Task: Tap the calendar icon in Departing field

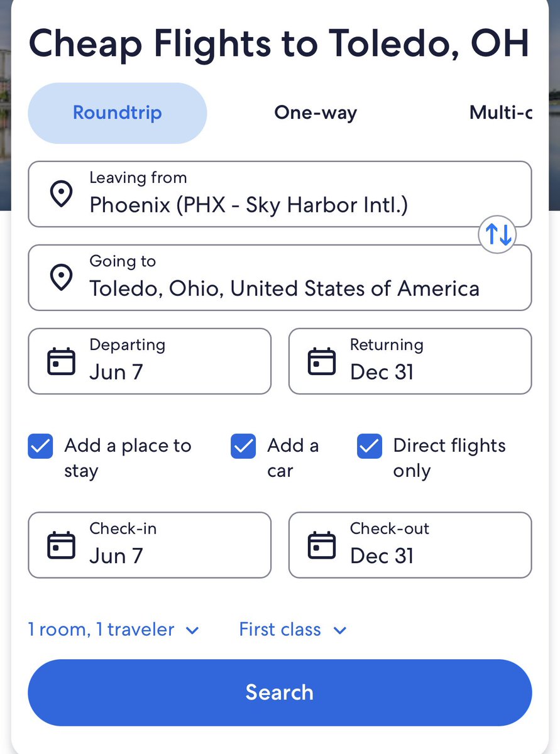Action: (62, 361)
